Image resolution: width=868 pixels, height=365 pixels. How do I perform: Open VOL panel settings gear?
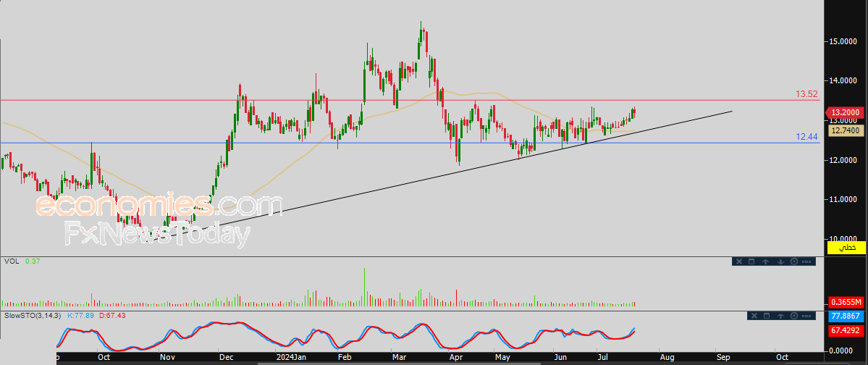click(x=794, y=261)
